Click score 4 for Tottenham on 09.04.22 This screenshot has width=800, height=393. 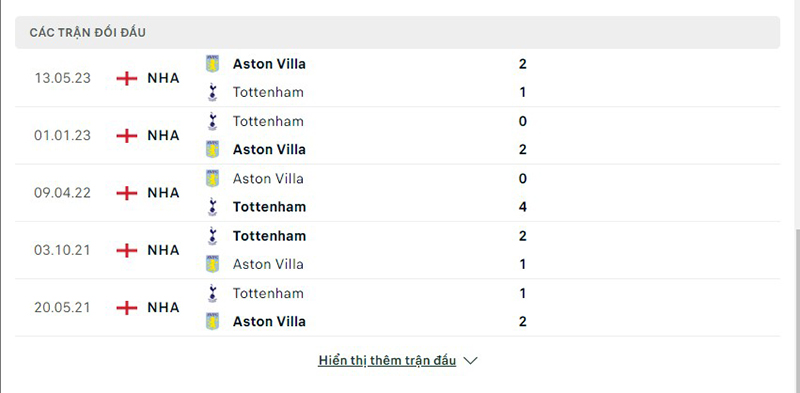[x=522, y=207]
